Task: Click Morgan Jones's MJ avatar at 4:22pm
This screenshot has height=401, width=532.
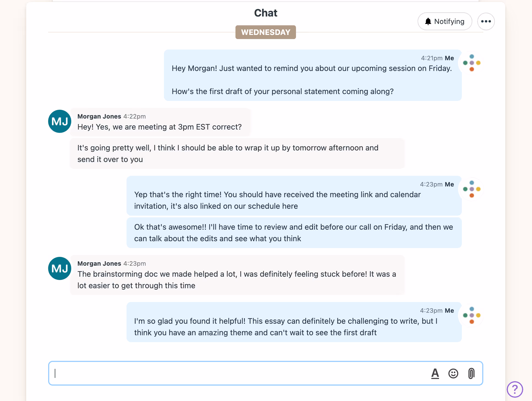Action: 59,121
